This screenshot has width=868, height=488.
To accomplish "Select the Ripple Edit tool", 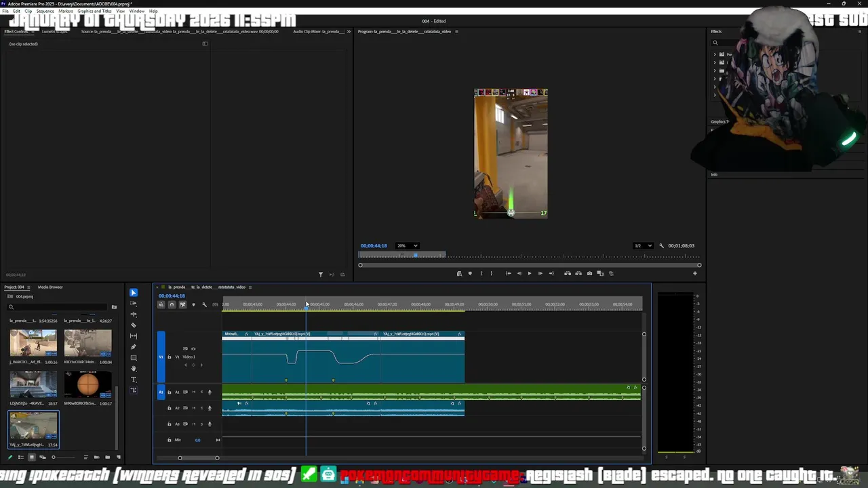I will click(x=133, y=314).
